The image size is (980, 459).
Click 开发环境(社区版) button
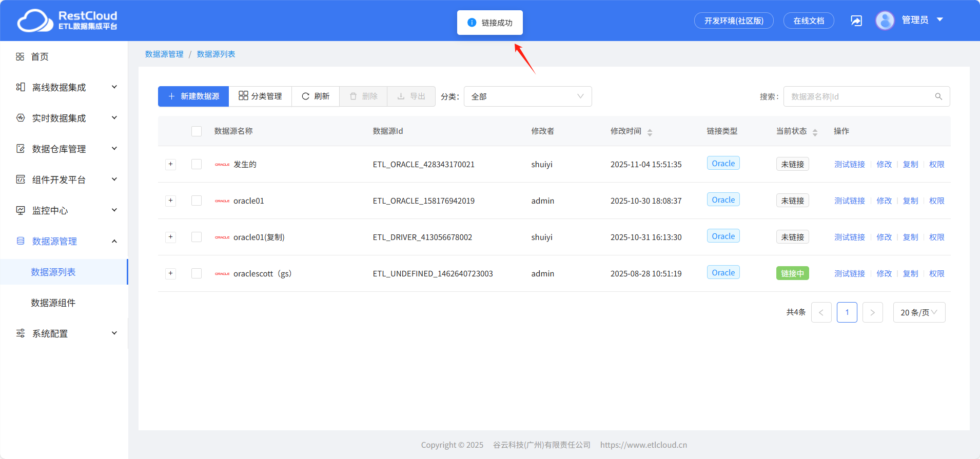point(734,21)
